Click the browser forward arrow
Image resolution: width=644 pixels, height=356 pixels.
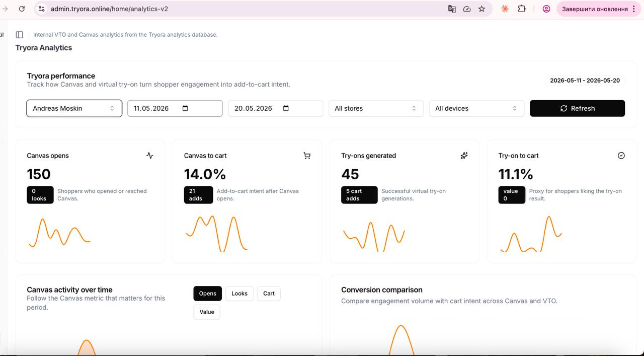click(6, 9)
